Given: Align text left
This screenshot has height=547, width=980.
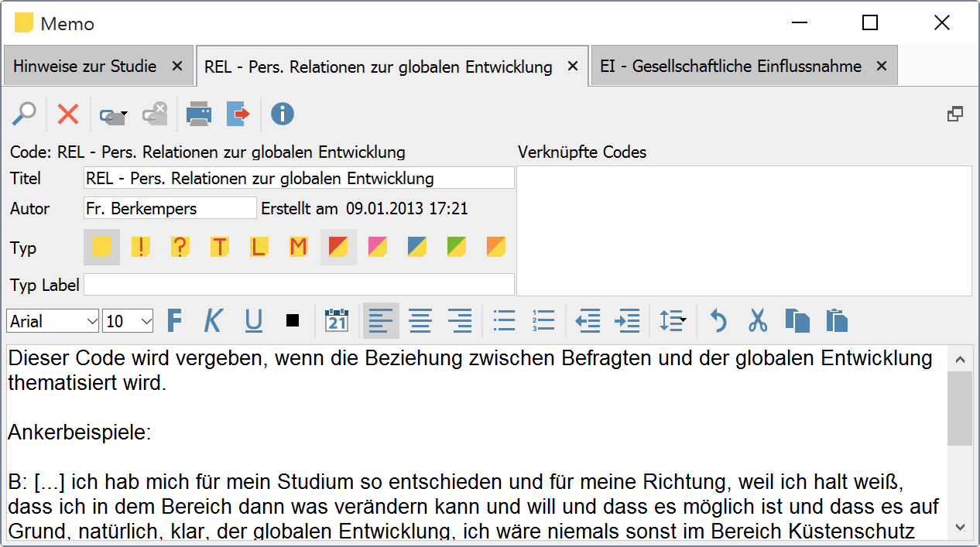Looking at the screenshot, I should pos(381,320).
